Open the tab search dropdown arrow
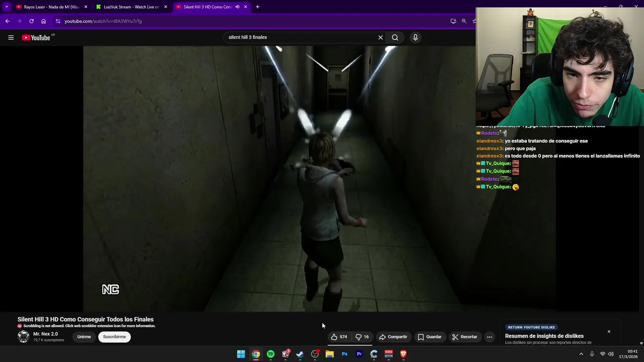Screen dimensions: 644x362 pyautogui.click(x=7, y=7)
